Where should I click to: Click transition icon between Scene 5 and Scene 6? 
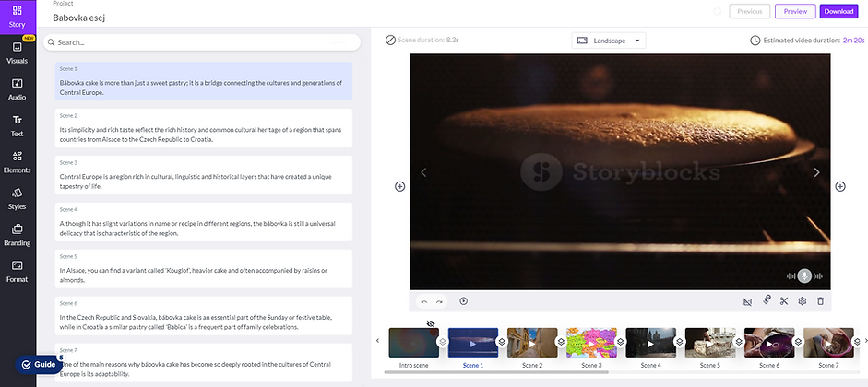coord(739,342)
